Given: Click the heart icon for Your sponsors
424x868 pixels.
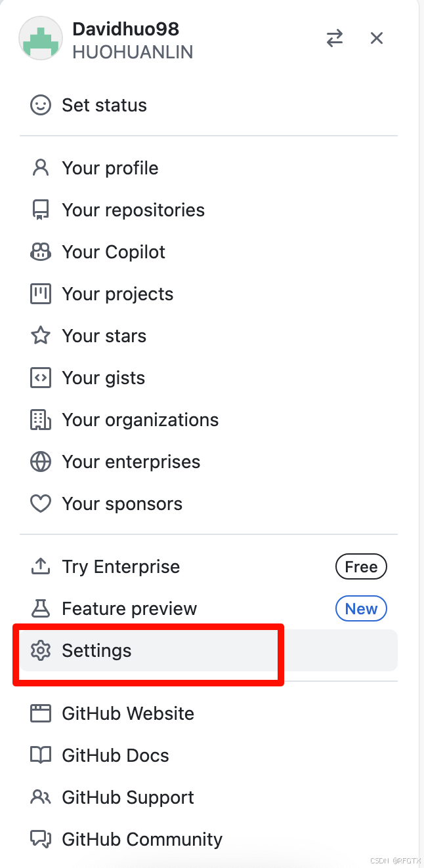Looking at the screenshot, I should (41, 504).
